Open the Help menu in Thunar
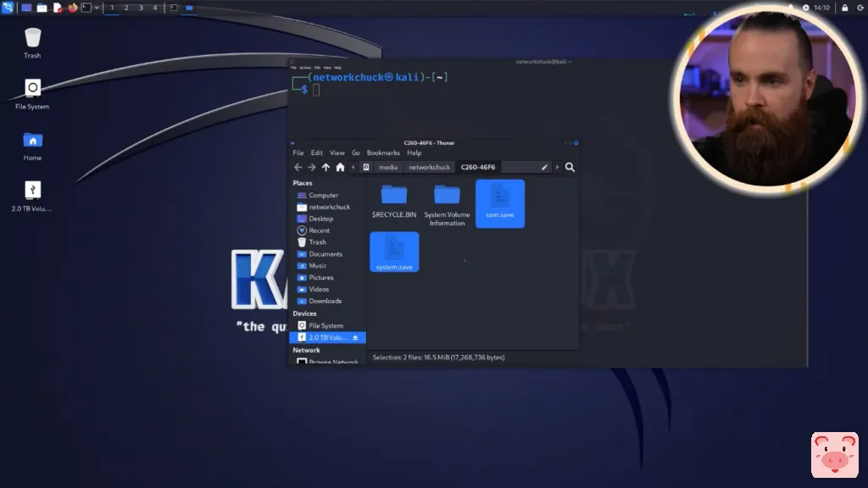The image size is (868, 488). coord(414,152)
